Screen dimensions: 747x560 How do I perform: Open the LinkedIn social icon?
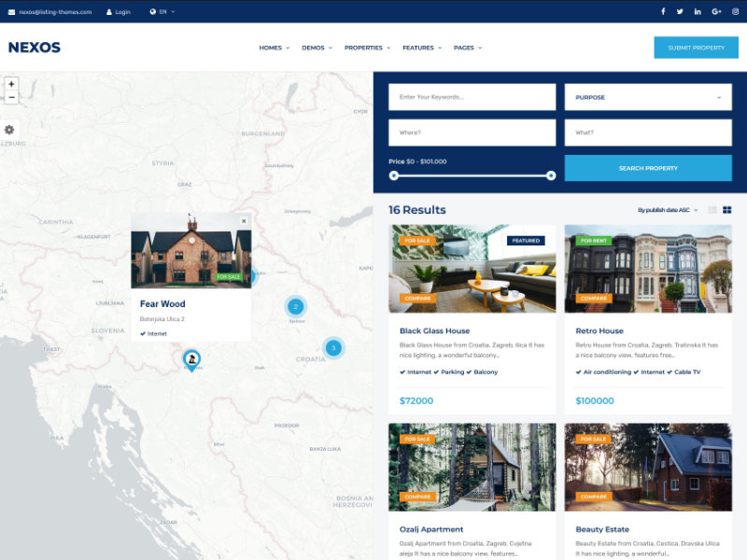tap(698, 11)
